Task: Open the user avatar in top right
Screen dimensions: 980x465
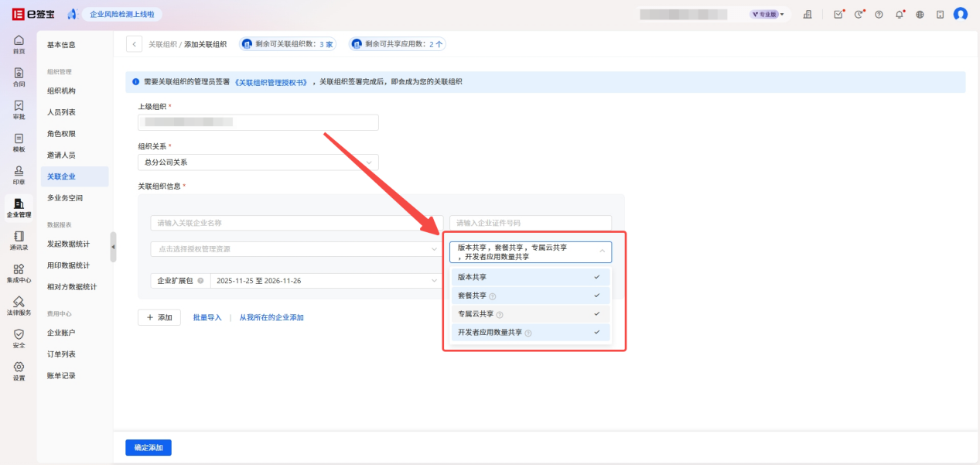Action: [961, 14]
